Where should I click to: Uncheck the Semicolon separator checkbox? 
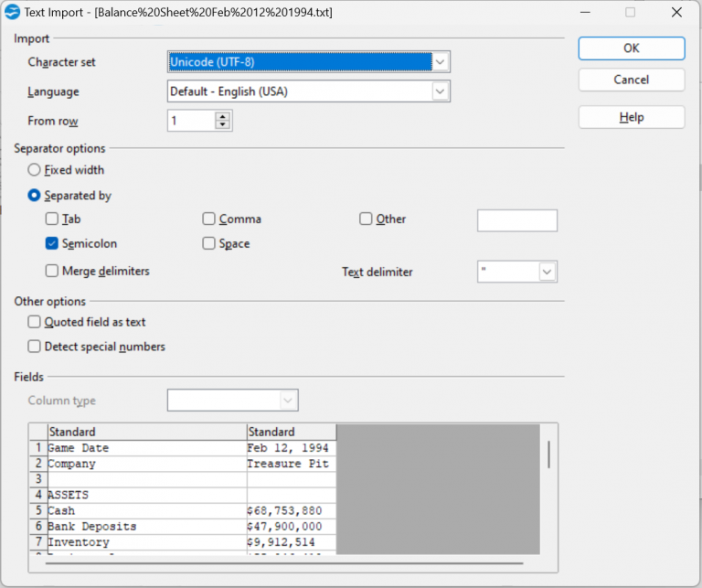pyautogui.click(x=52, y=244)
